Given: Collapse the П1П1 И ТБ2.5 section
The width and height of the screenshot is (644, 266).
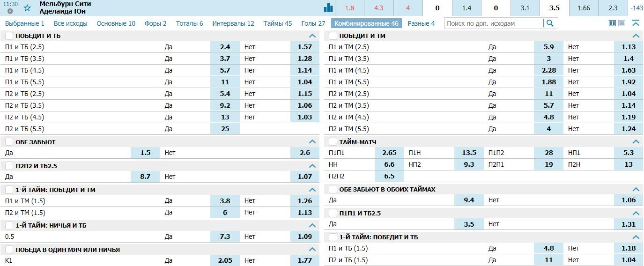Looking at the screenshot, I should point(636,213).
